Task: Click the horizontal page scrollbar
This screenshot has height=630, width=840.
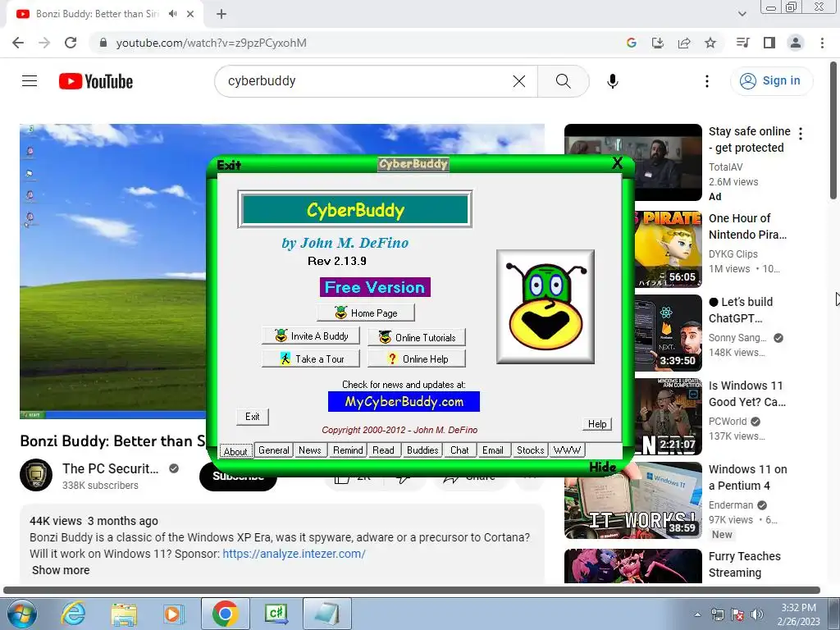Action: click(412, 590)
